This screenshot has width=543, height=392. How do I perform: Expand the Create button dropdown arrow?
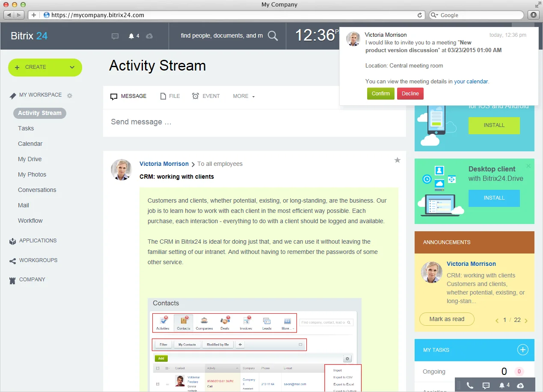click(72, 67)
